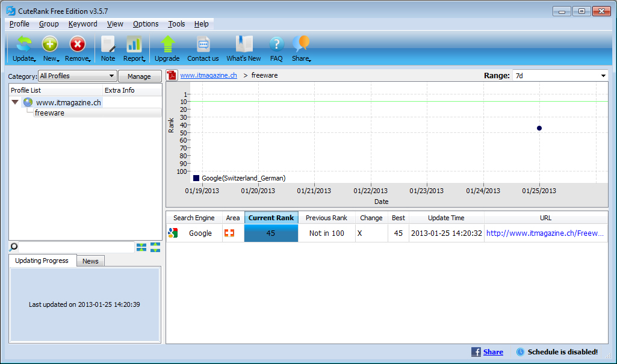Open the Tools menu
617x364 pixels.
[x=176, y=24]
